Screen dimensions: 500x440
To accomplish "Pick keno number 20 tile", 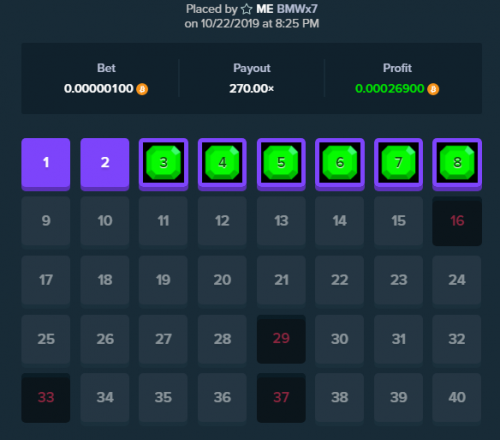I will (x=222, y=280).
